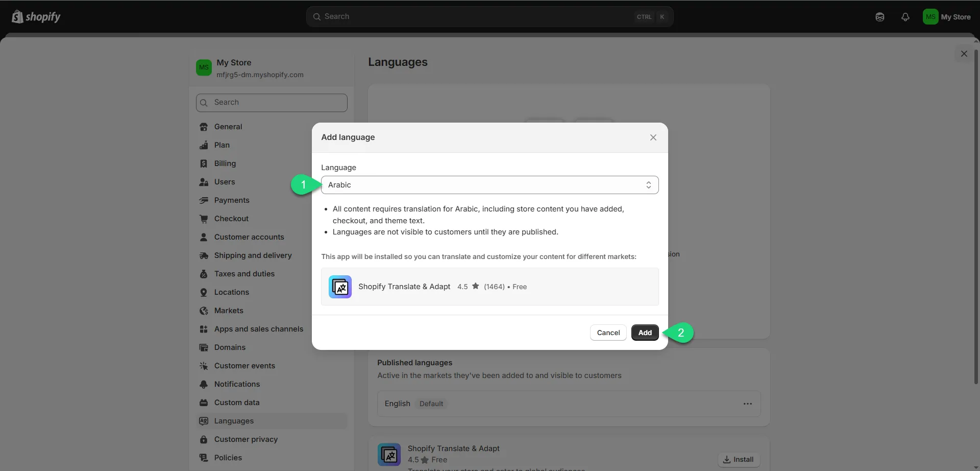Open the English language options menu
Viewport: 980px width, 471px height.
click(747, 404)
